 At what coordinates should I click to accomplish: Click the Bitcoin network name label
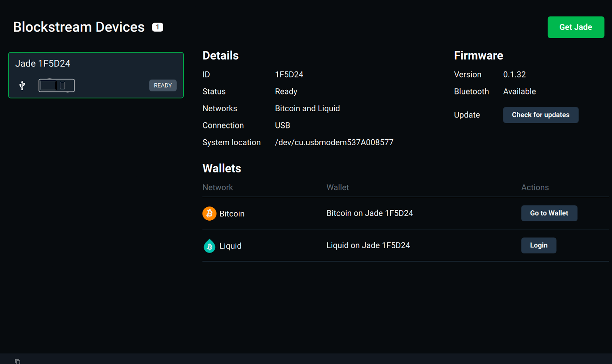coord(232,214)
